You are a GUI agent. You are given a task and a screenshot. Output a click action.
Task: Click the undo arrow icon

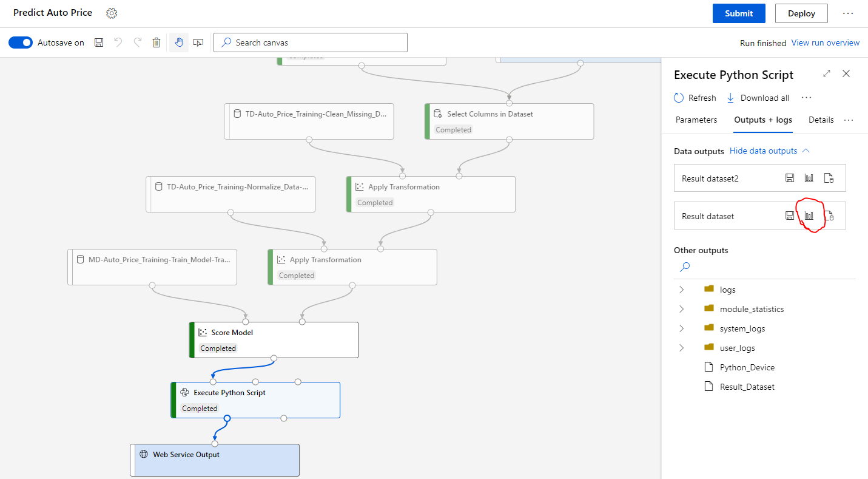tap(118, 42)
